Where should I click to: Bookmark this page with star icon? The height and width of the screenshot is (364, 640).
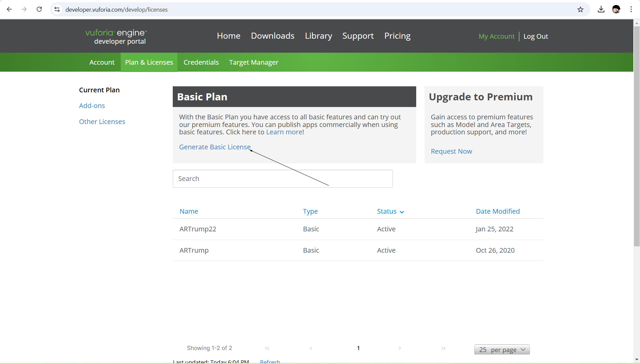pyautogui.click(x=580, y=9)
